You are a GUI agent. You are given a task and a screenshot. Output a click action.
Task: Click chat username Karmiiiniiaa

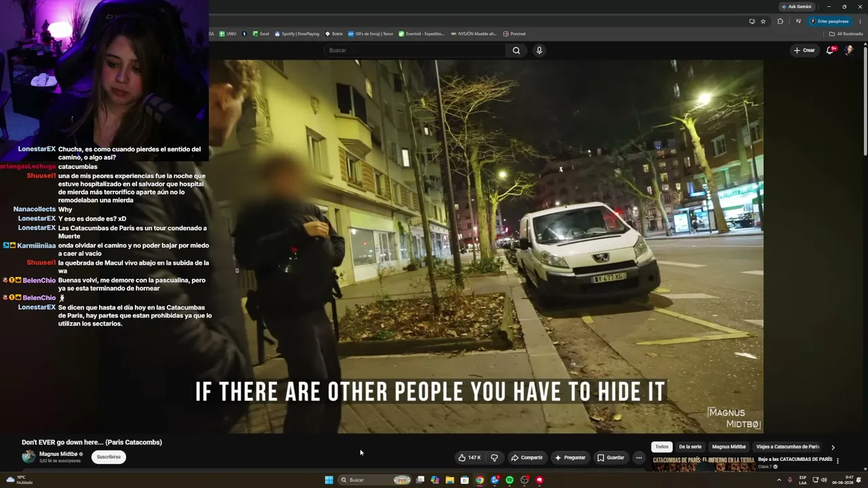pyautogui.click(x=37, y=245)
